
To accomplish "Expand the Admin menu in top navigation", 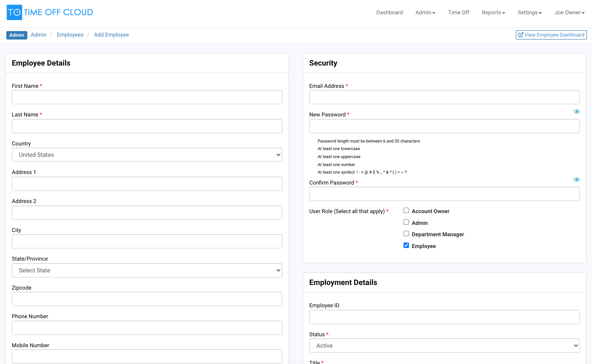I will [x=425, y=13].
